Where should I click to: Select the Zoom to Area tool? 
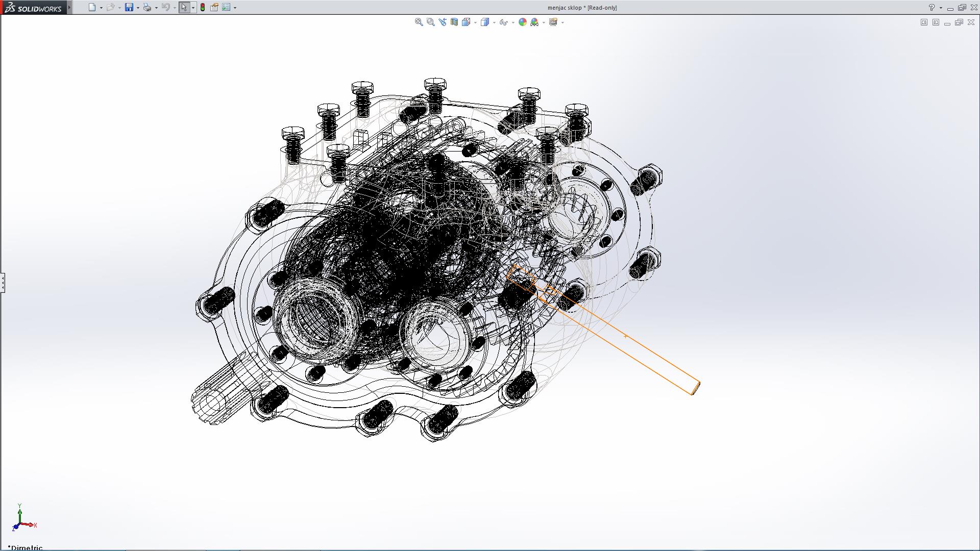(x=430, y=22)
